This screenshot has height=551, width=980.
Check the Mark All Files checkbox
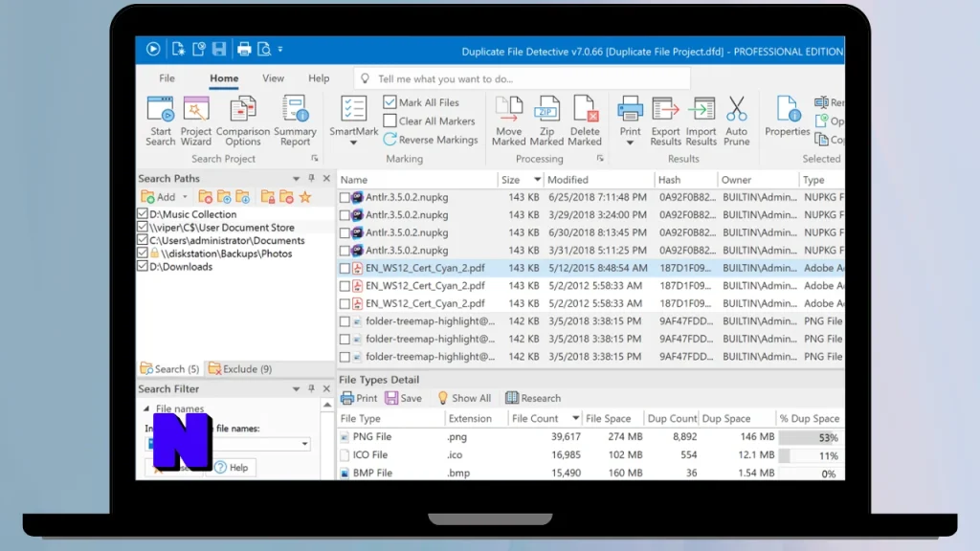[x=390, y=101]
